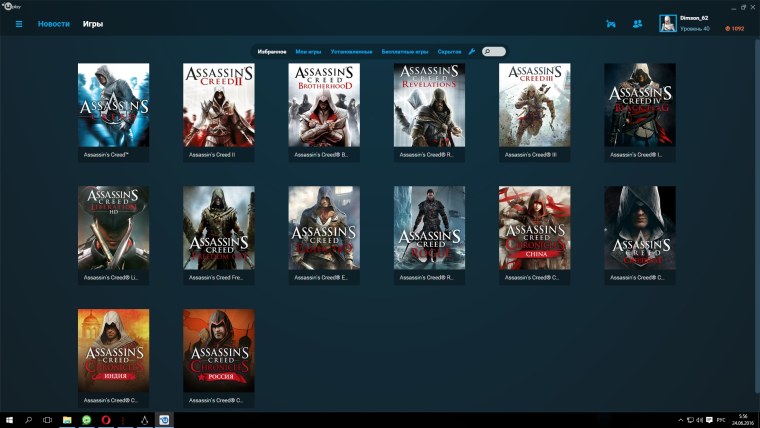Click the Windows Start button
The width and height of the screenshot is (760, 428).
[x=9, y=420]
